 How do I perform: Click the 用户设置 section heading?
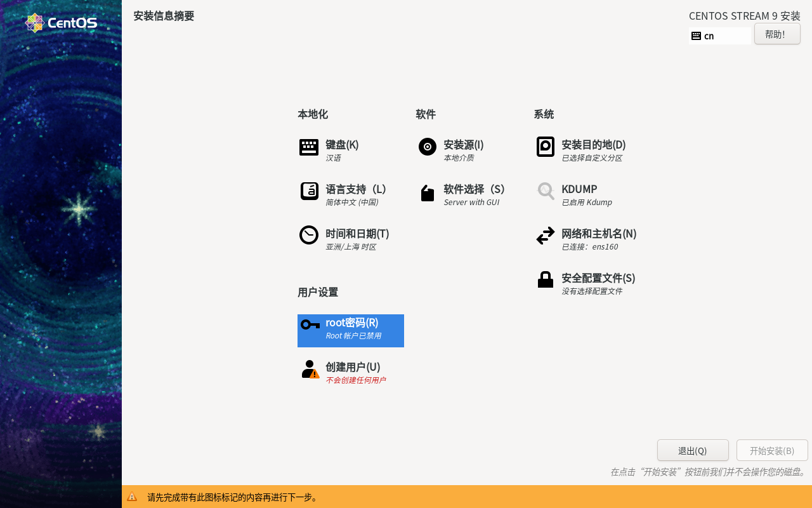coord(318,292)
